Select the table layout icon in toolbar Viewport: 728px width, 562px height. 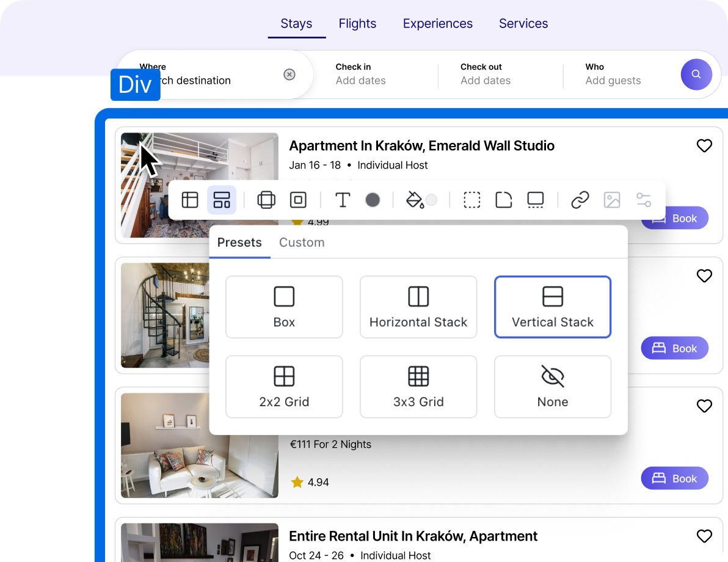190,200
